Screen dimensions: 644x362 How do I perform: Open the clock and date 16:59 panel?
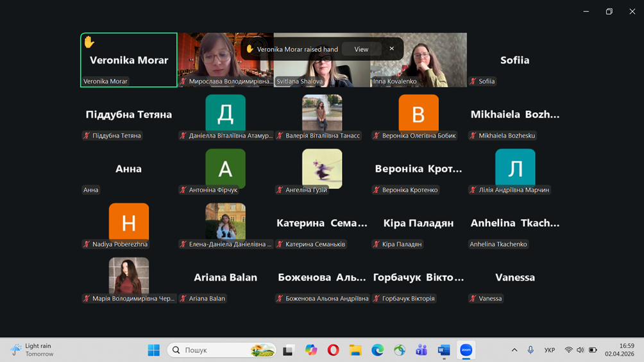point(620,350)
